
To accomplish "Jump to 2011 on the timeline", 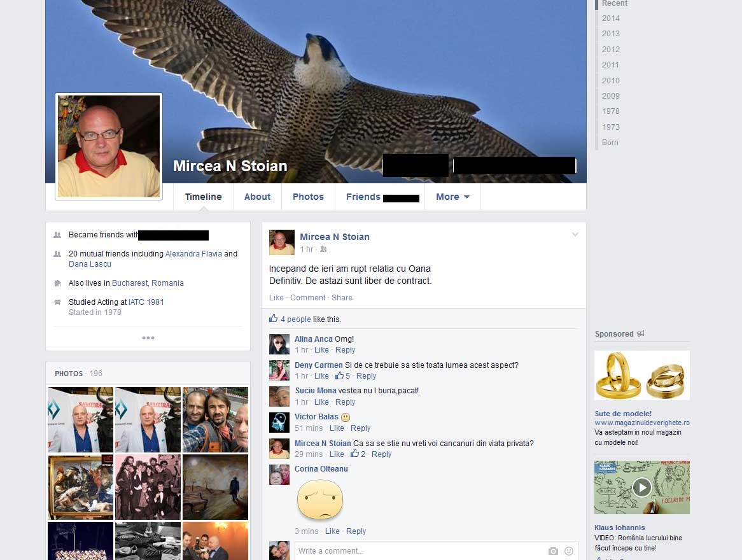I will [610, 65].
